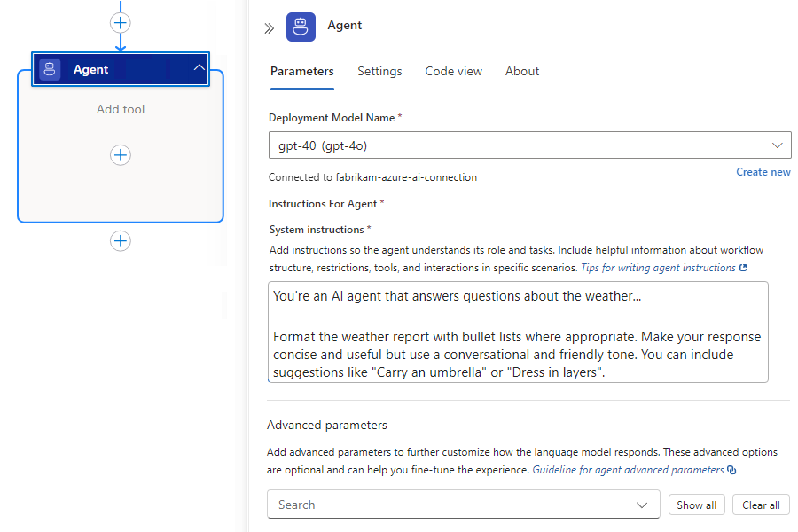
Task: Collapse the details pane with the double chevron
Action: (x=269, y=28)
